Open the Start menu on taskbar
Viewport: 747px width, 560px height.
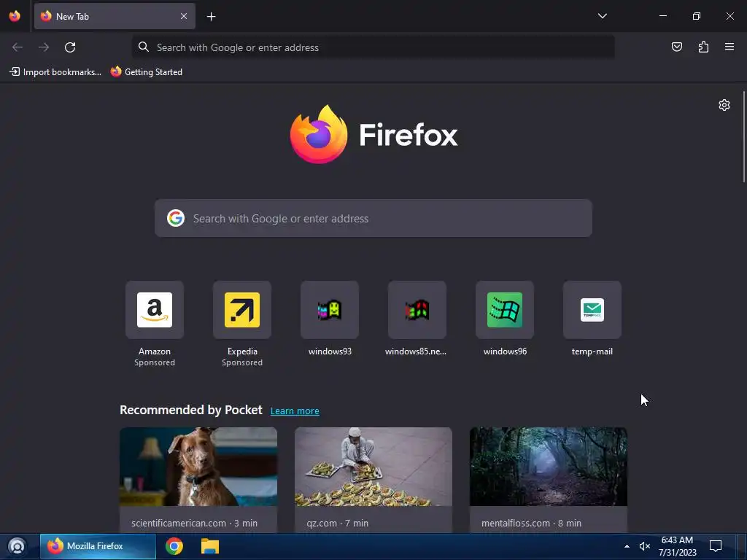(18, 546)
